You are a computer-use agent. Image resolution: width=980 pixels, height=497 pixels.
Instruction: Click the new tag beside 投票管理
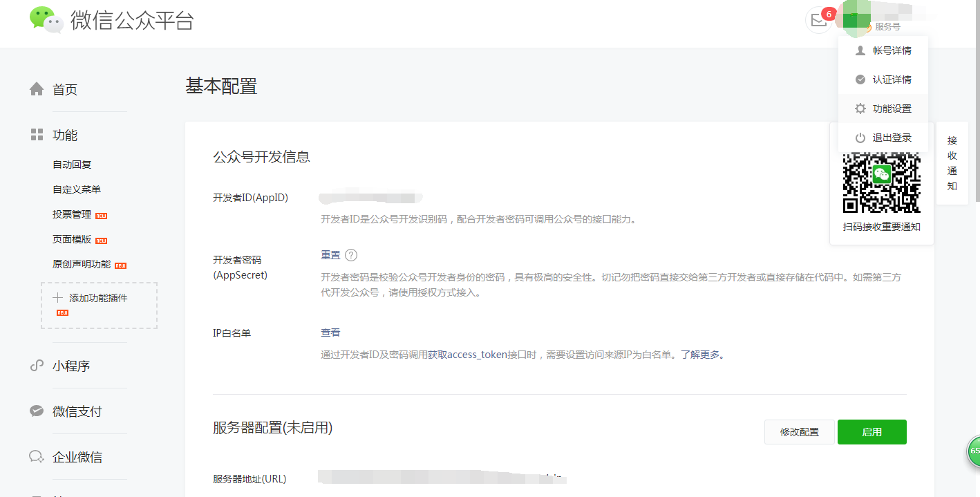(101, 216)
